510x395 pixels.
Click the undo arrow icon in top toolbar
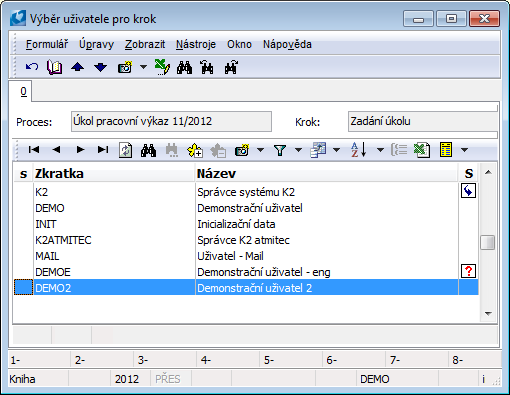pyautogui.click(x=32, y=67)
